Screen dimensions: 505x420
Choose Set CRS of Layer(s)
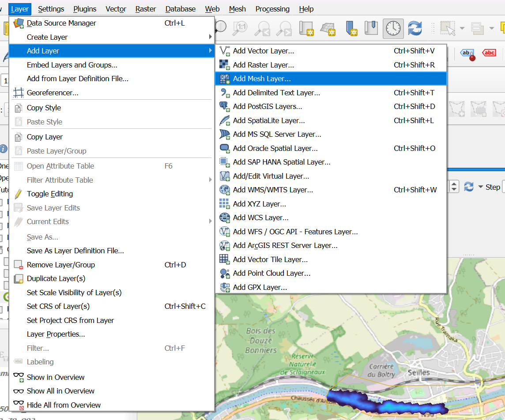tap(111, 306)
